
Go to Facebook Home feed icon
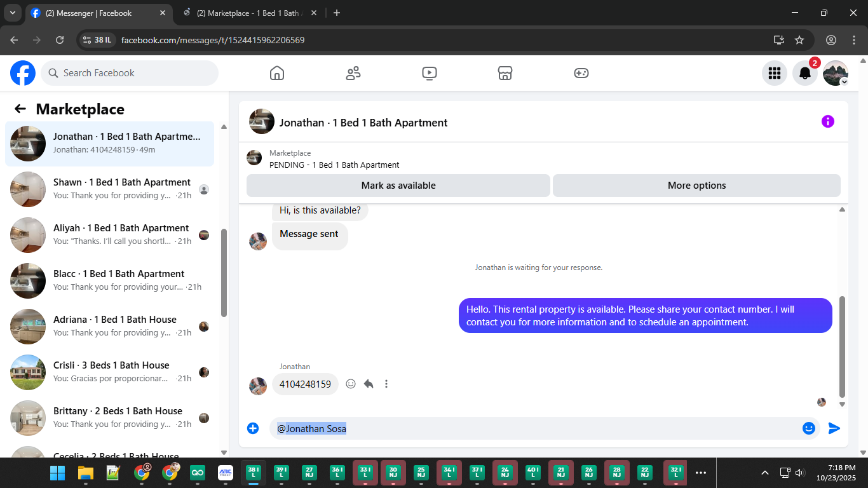point(277,73)
